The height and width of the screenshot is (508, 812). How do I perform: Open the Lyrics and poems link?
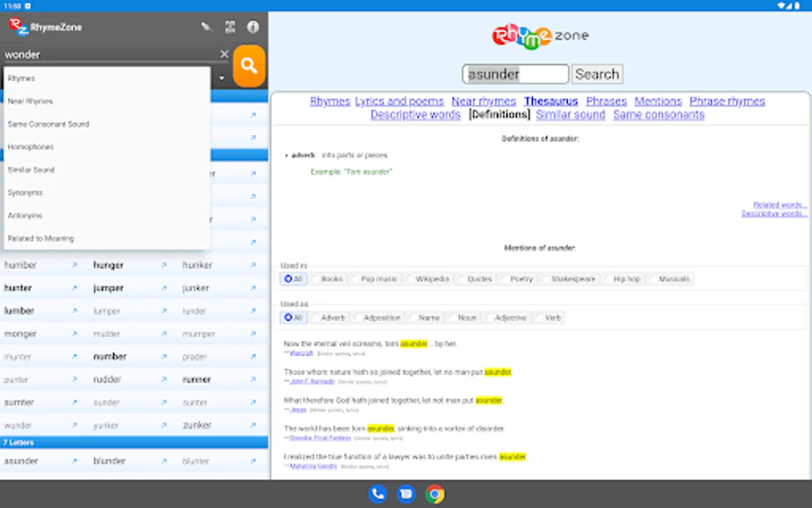click(399, 101)
